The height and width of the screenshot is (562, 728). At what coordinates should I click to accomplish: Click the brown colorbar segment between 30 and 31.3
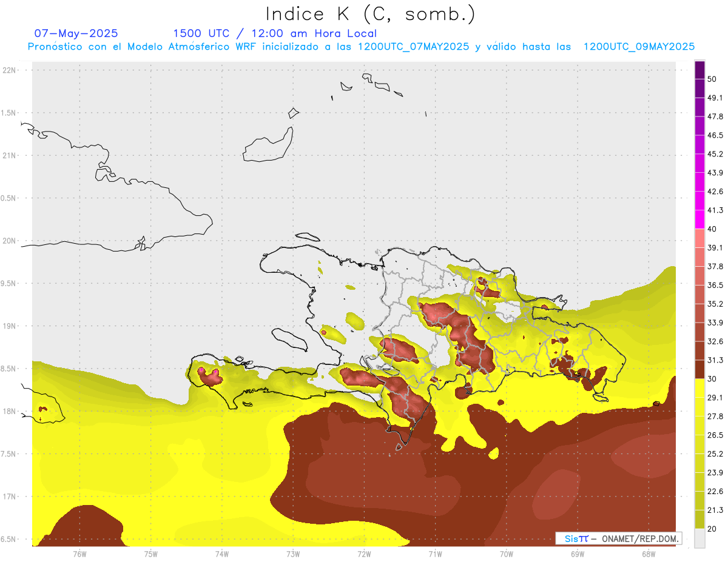(x=699, y=369)
